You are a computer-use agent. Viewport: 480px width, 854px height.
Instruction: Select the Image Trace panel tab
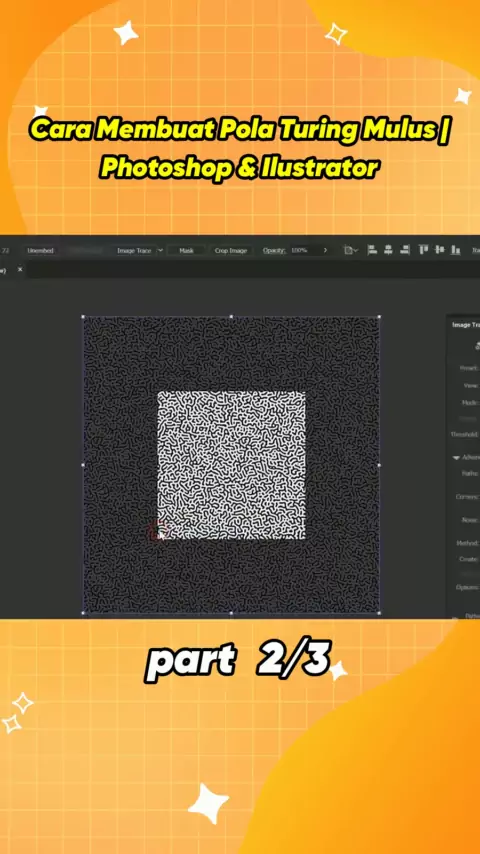coord(466,325)
